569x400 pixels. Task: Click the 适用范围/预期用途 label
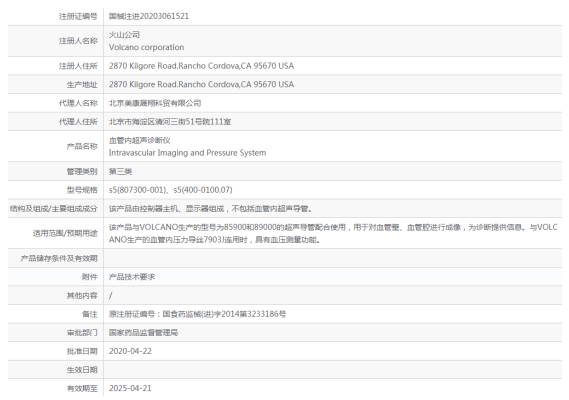click(65, 233)
